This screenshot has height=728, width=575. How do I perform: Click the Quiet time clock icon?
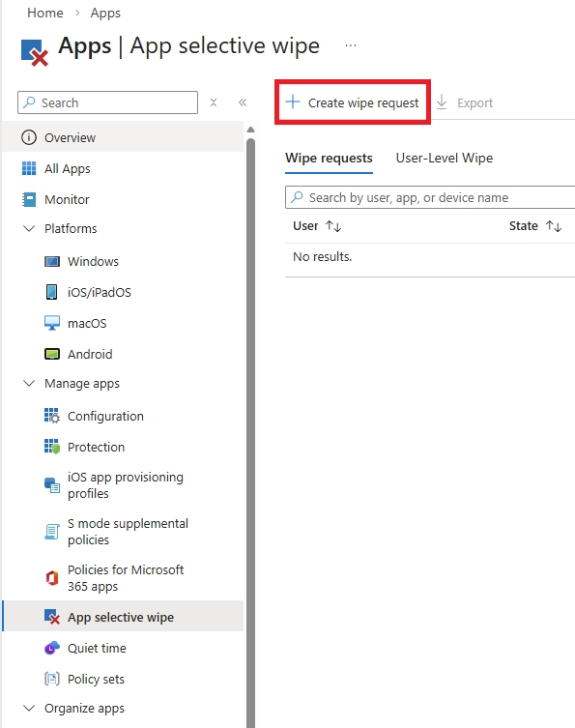pos(52,648)
